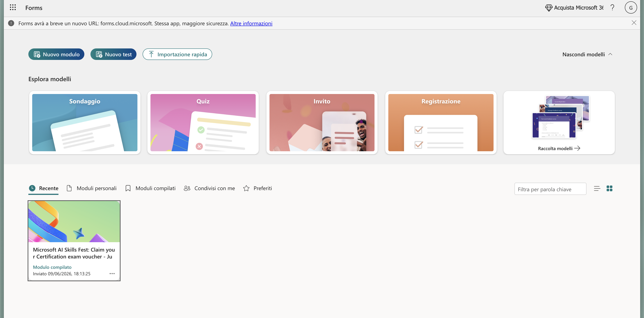The width and height of the screenshot is (644, 318).
Task: Click the 'Esplora modelli' heading
Action: (x=50, y=79)
